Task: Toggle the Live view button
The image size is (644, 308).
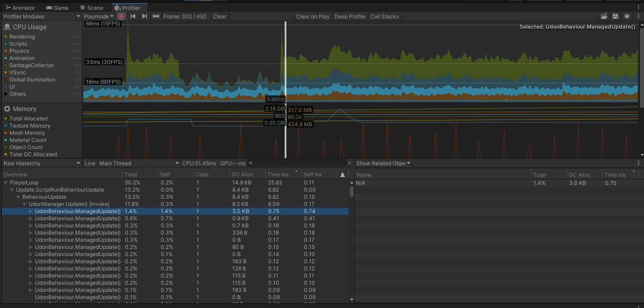Action: coord(90,163)
